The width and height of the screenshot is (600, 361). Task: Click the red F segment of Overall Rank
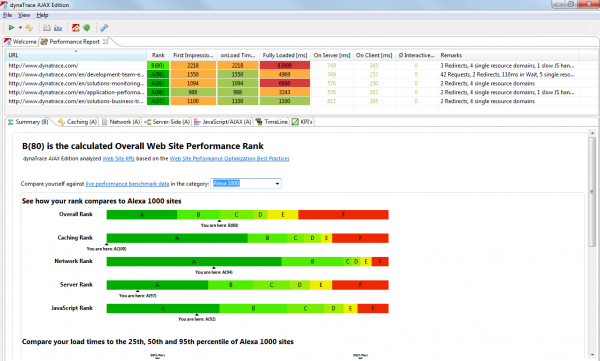pyautogui.click(x=343, y=214)
